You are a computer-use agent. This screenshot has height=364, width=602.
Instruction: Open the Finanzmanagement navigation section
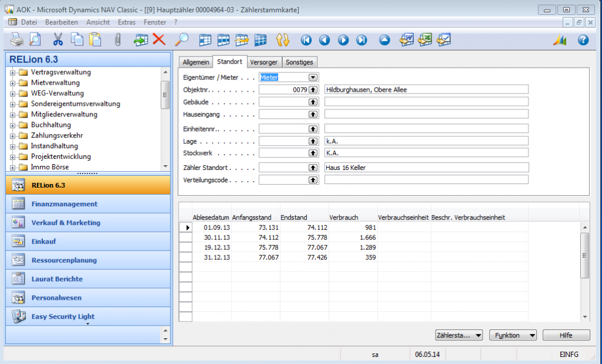[88, 204]
